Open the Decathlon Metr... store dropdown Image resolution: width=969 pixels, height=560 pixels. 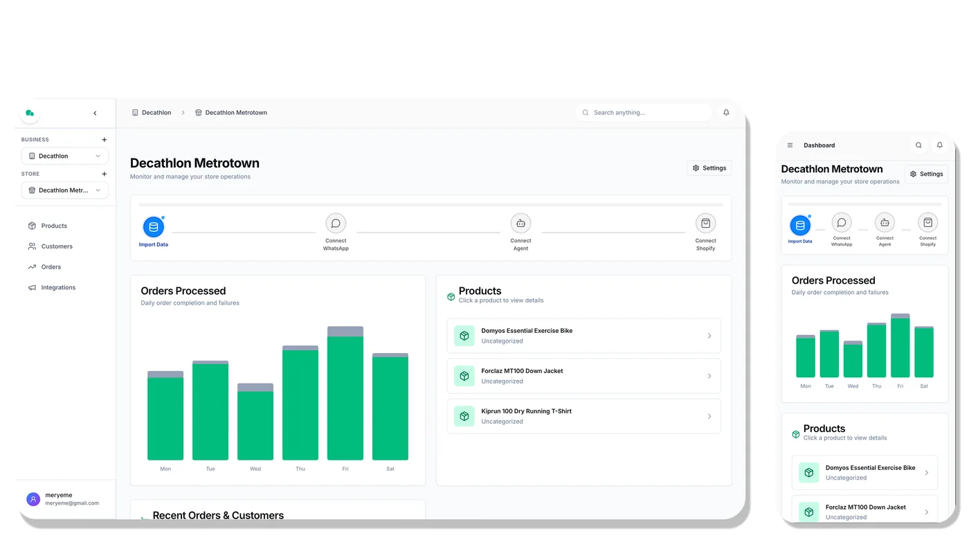pos(65,190)
